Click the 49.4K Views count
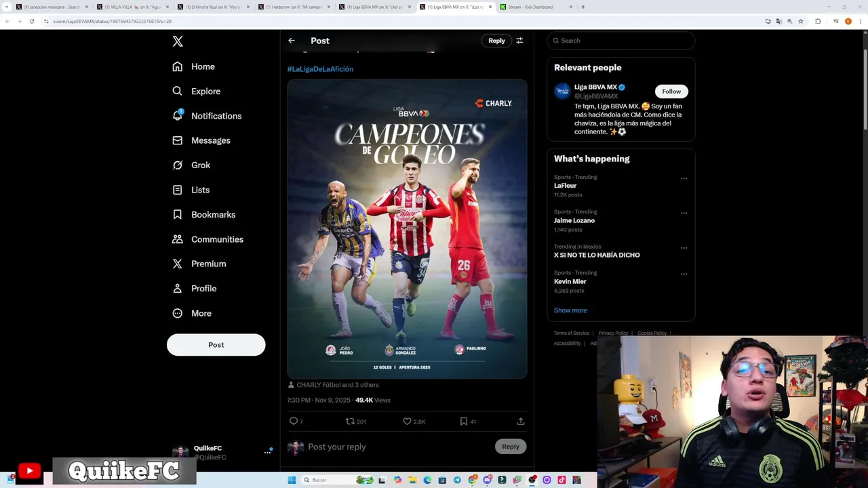The image size is (868, 488). (x=373, y=401)
